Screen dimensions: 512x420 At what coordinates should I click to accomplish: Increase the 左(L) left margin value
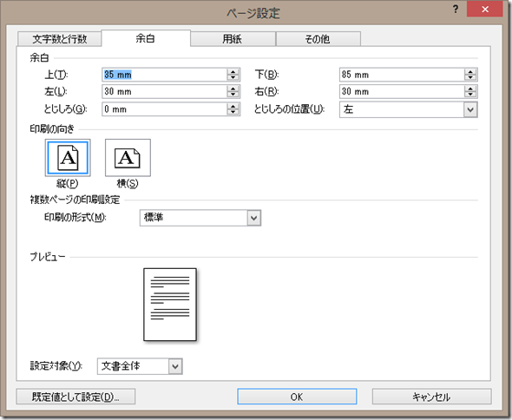click(x=233, y=89)
